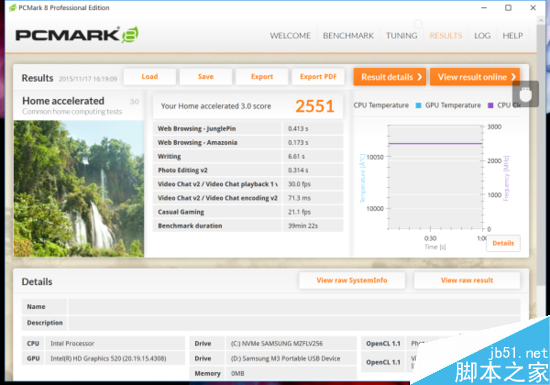
Task: Click the Benchmark duration row
Action: [248, 225]
